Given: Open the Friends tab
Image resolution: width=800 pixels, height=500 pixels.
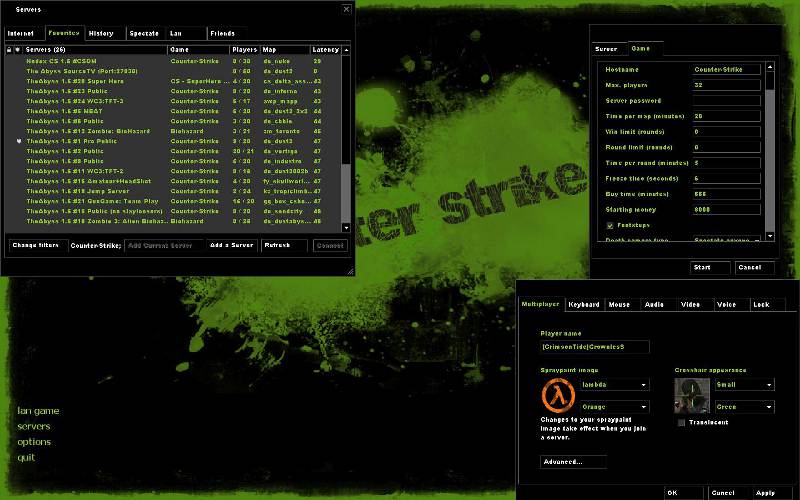Looking at the screenshot, I should [227, 34].
